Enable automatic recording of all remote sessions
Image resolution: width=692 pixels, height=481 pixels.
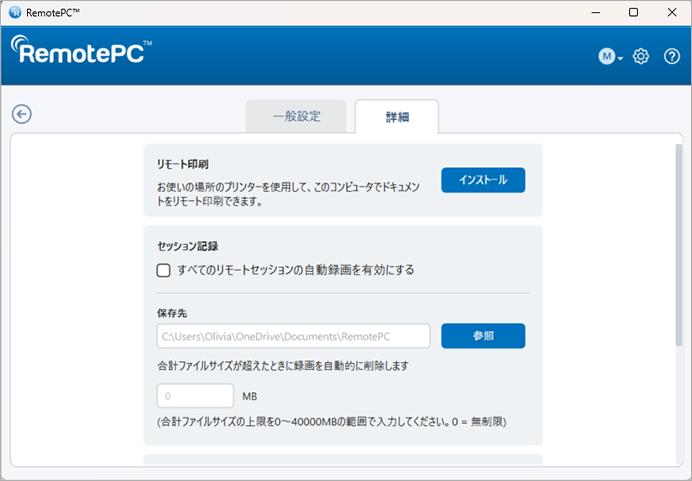pyautogui.click(x=163, y=270)
